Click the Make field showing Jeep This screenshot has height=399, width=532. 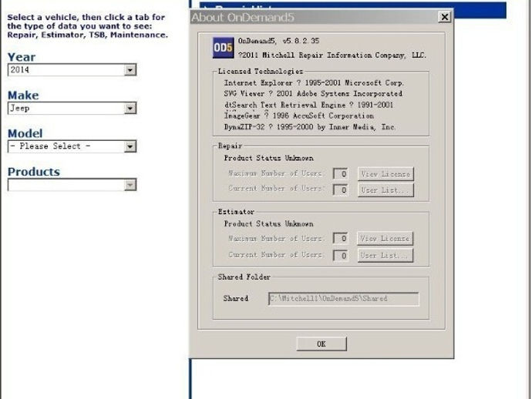click(72, 108)
